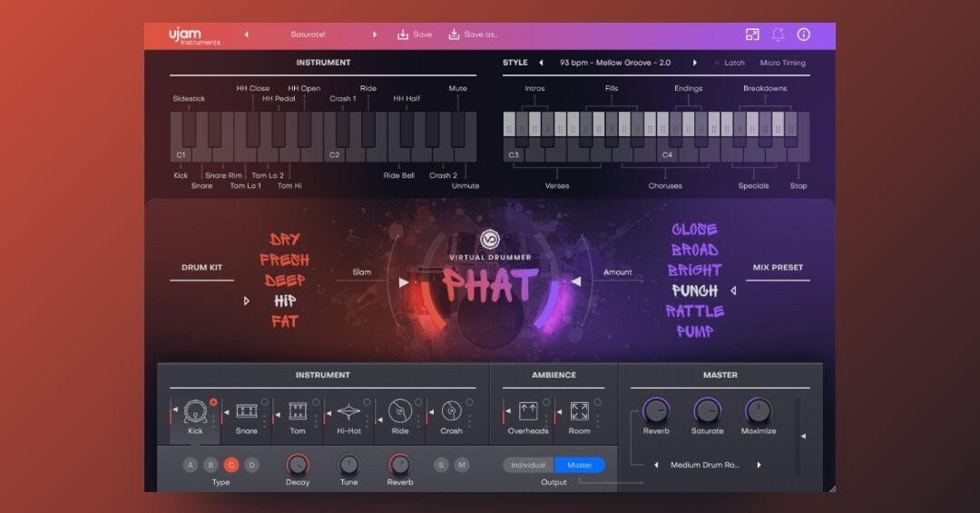Click the Slam play arrow
The width and height of the screenshot is (980, 513).
tap(404, 282)
